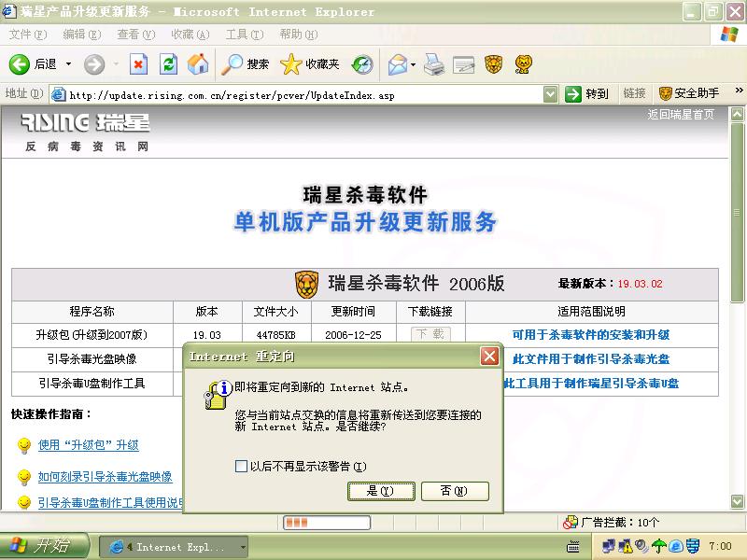
Task: Open the 查看(V) menu
Action: pyautogui.click(x=136, y=35)
